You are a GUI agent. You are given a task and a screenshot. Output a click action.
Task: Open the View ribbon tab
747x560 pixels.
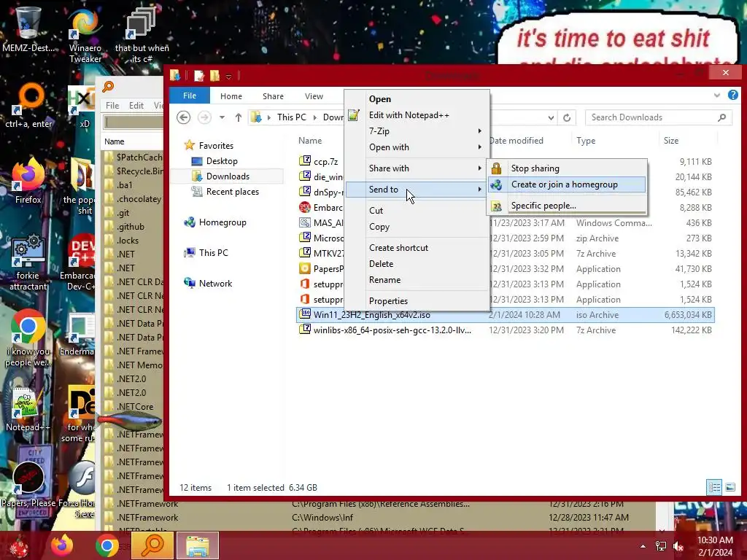tap(314, 96)
